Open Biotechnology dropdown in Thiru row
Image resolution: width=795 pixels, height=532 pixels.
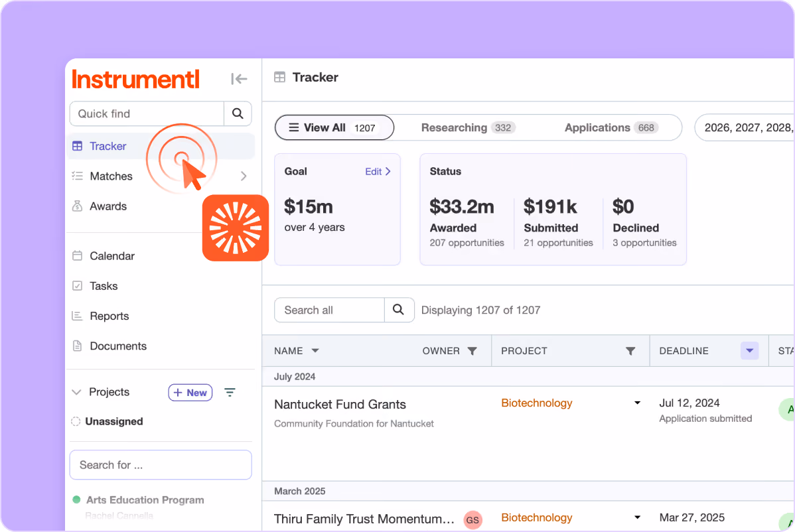point(637,517)
